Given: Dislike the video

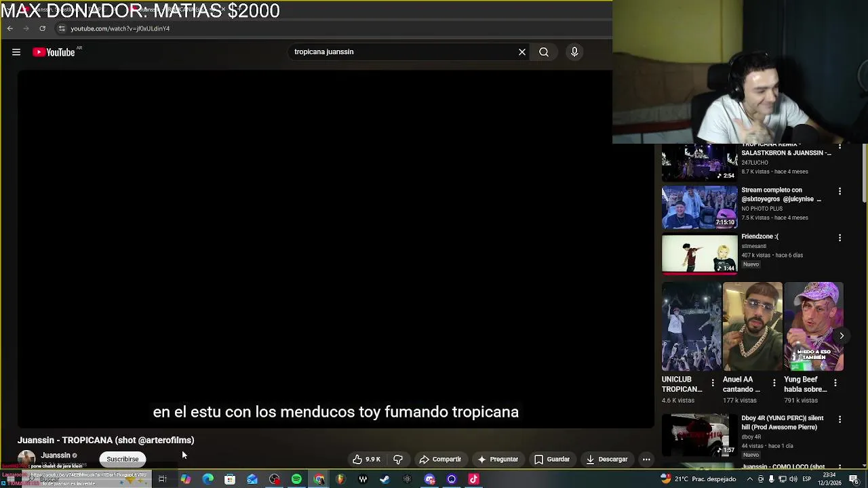Looking at the screenshot, I should click(398, 460).
